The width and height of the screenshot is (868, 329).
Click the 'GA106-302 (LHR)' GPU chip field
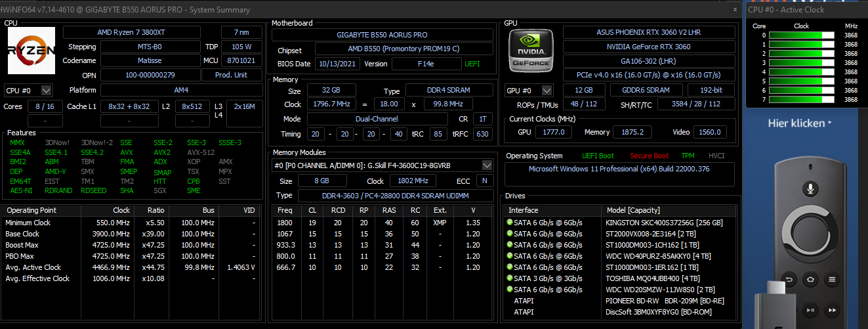pyautogui.click(x=648, y=61)
